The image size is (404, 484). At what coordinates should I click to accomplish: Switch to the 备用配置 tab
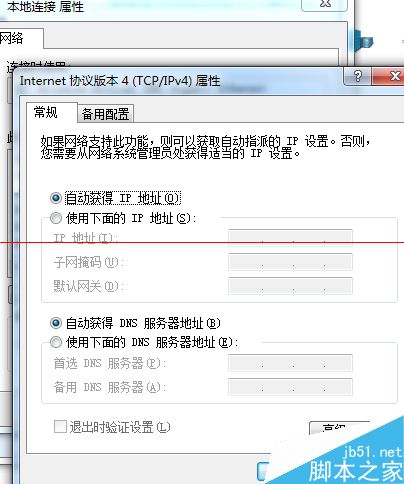(105, 114)
